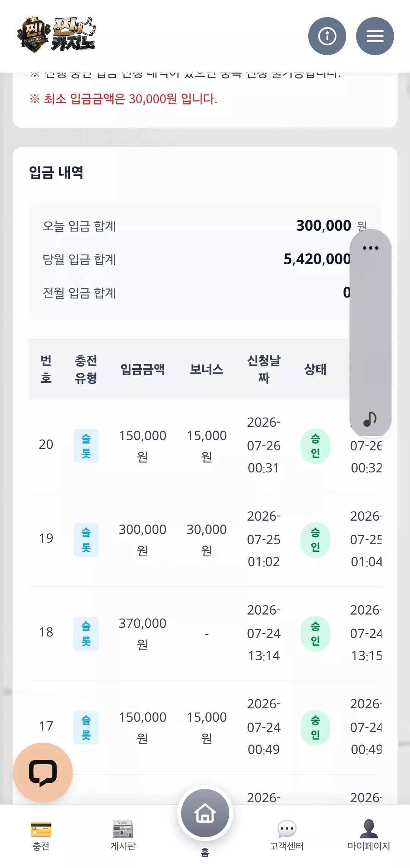Open 고객센터 speech bubble icon
410x868 pixels.
pos(287,835)
